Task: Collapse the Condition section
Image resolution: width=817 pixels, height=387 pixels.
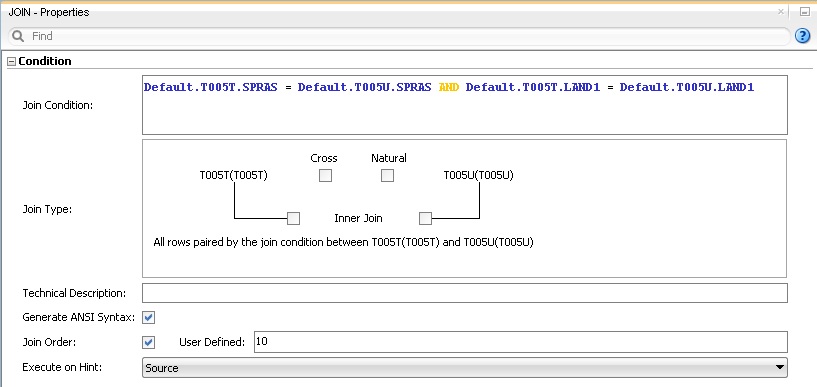Action: (x=11, y=61)
